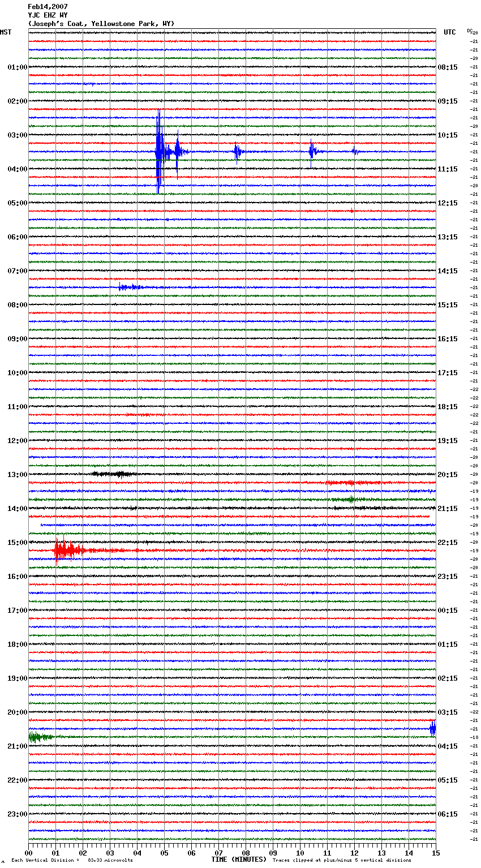The image size is (481, 868).
Task: Click the 10:15 UTC time label
Action: [x=448, y=135]
